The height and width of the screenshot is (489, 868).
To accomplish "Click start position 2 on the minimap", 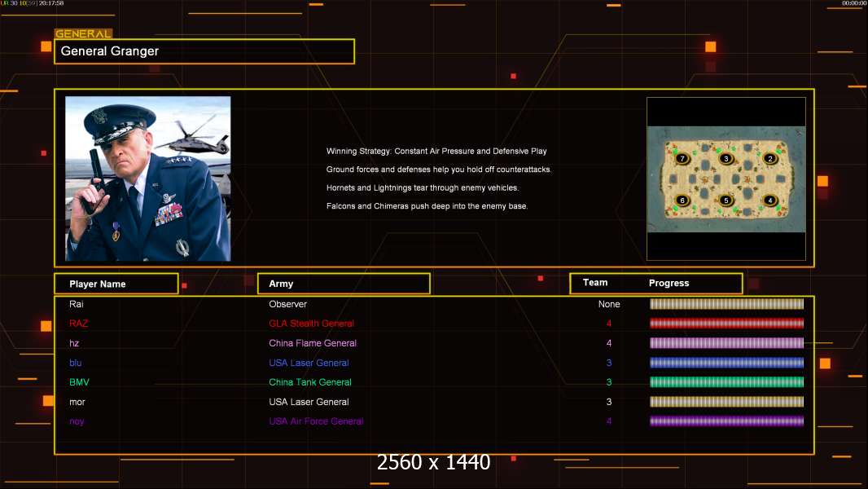I will [770, 158].
